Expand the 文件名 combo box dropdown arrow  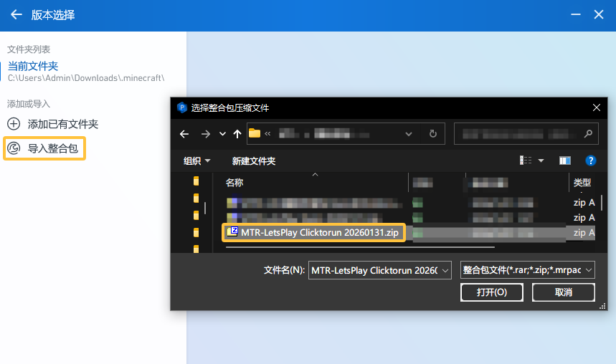point(445,270)
